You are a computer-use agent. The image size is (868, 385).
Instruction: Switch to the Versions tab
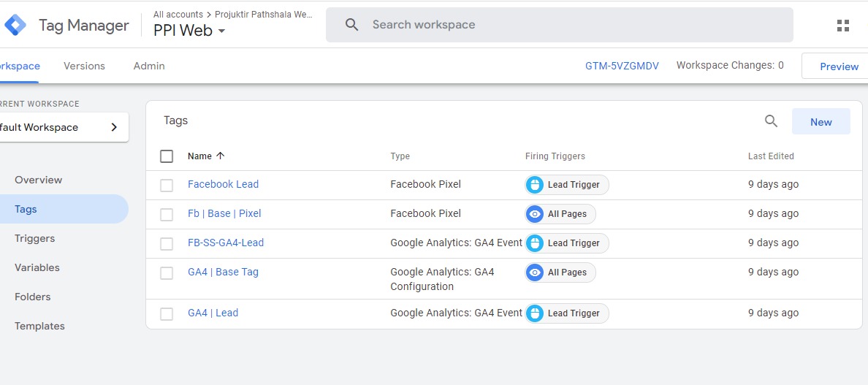(84, 66)
